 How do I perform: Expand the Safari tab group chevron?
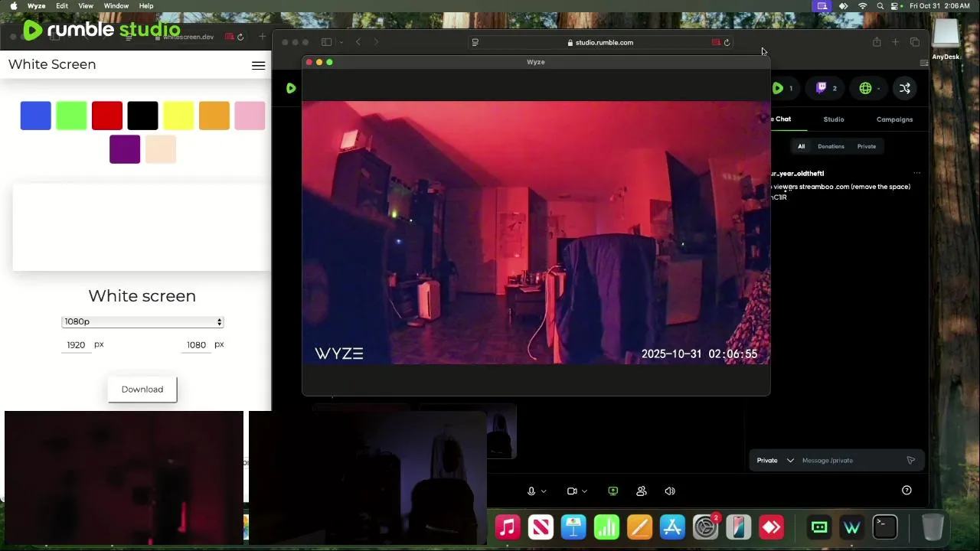click(341, 42)
